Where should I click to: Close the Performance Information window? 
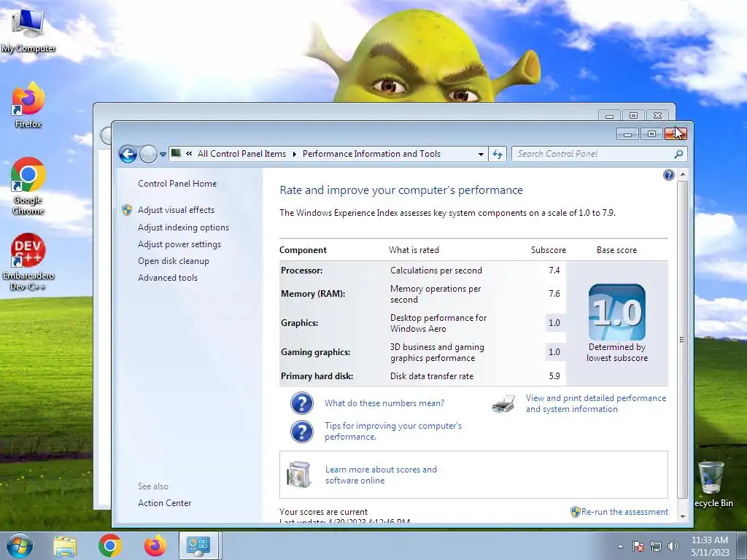tap(676, 134)
